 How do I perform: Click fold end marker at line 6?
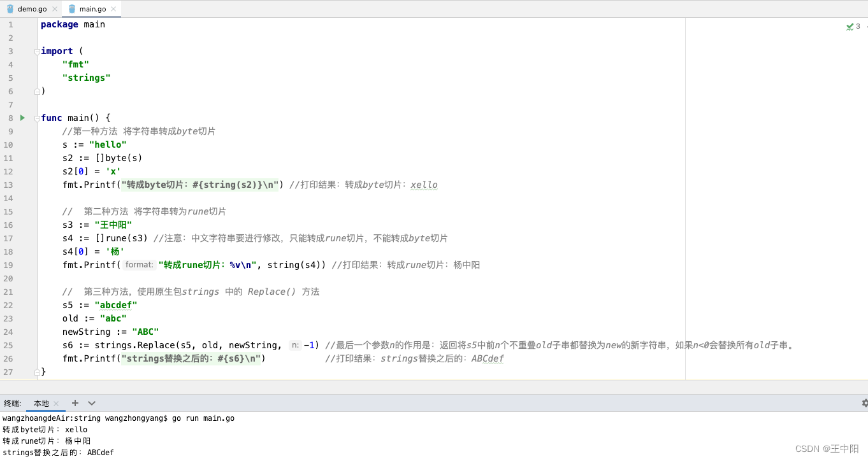point(37,91)
